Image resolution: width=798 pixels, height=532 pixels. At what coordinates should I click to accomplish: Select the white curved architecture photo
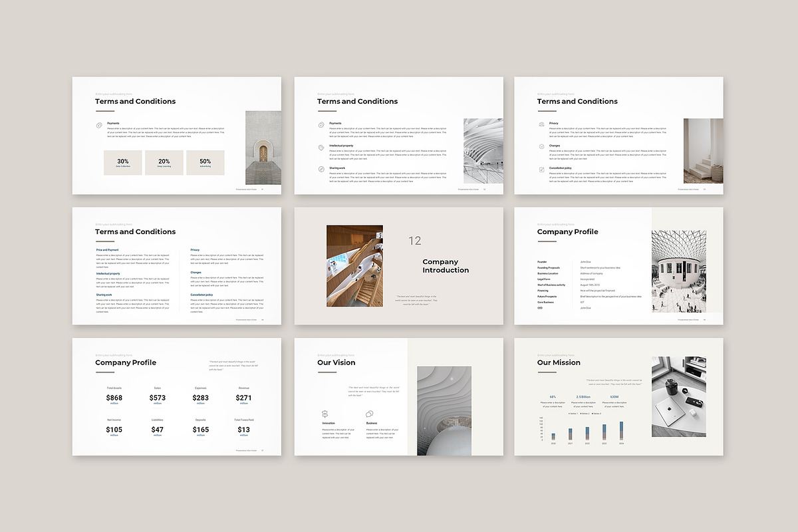(x=483, y=151)
